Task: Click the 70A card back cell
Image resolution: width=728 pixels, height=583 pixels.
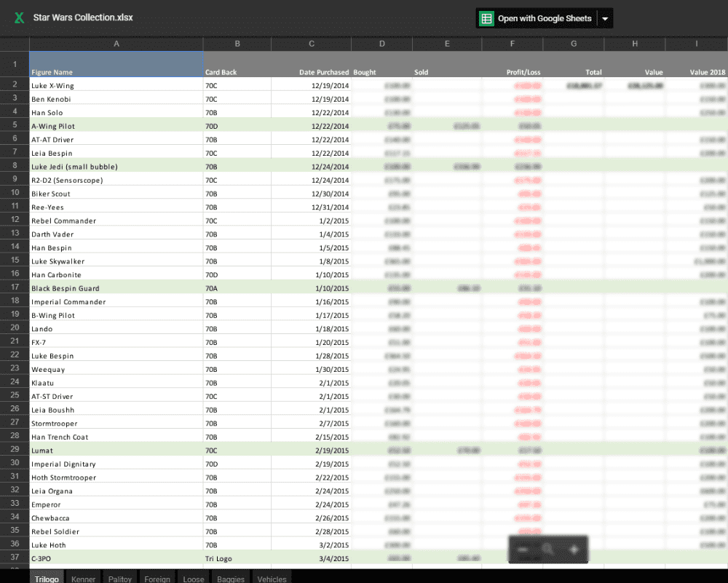Action: pos(237,288)
